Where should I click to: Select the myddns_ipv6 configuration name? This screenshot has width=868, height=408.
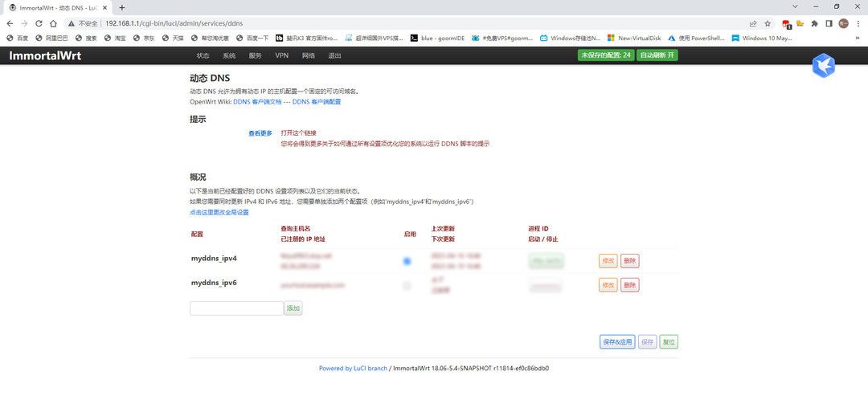pos(214,283)
